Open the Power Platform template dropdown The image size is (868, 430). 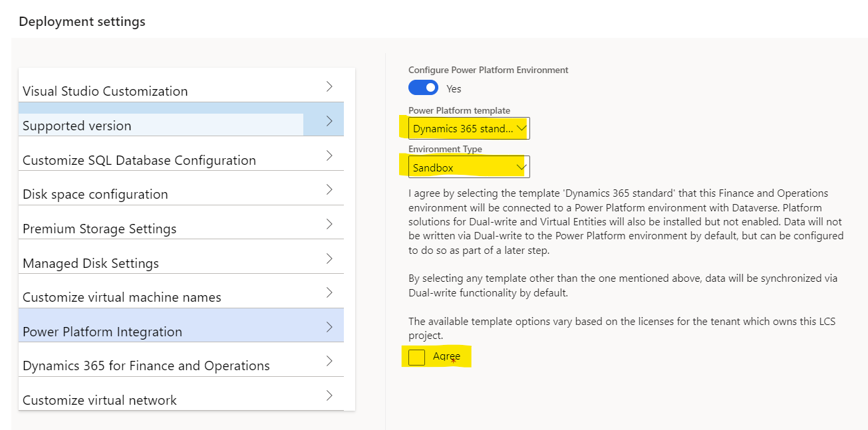[469, 128]
